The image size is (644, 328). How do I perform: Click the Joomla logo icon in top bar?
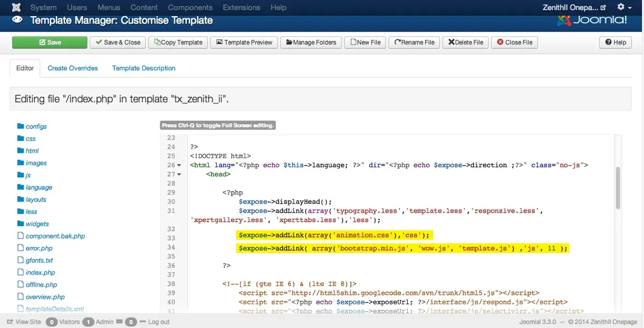[17, 7]
